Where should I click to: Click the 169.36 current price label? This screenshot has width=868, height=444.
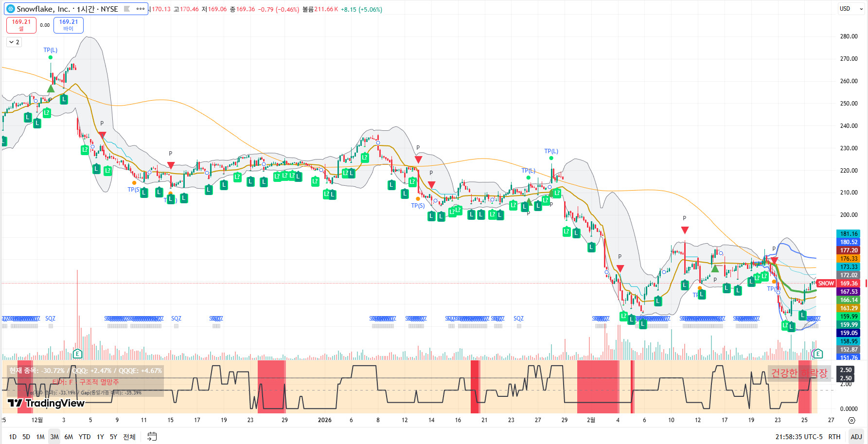[x=849, y=284]
